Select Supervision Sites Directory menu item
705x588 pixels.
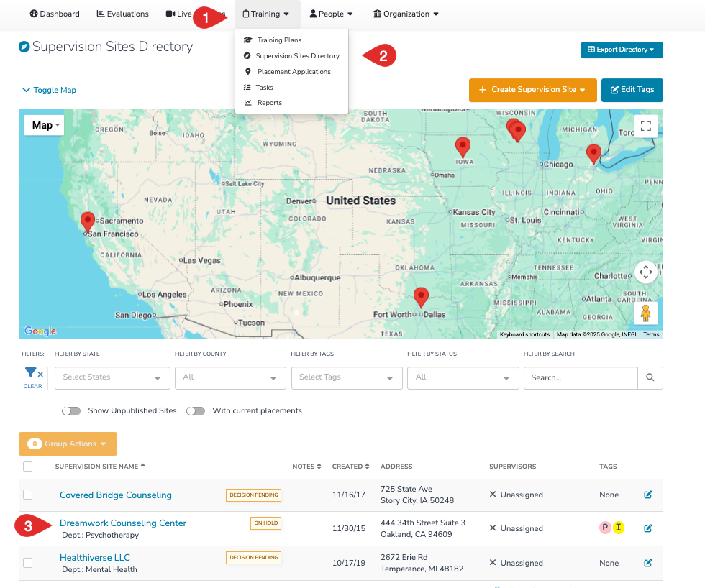(x=291, y=55)
